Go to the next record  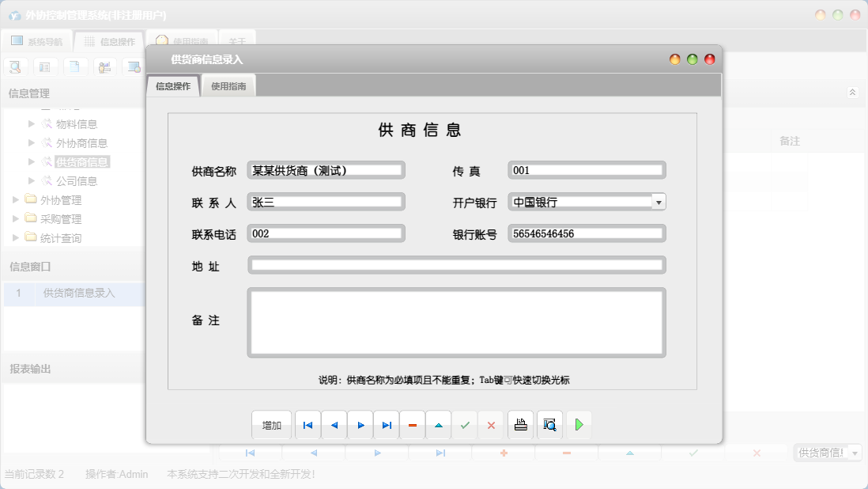(360, 425)
